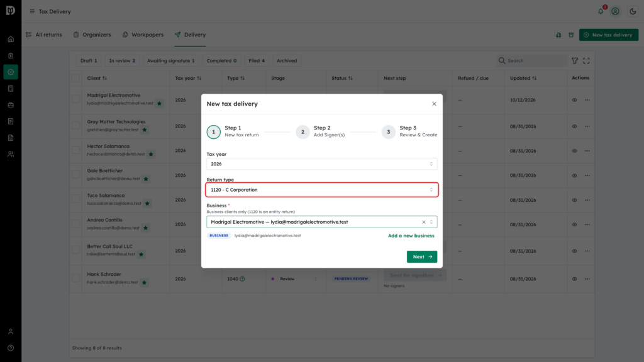Close the New tax delivery dialog
This screenshot has height=362, width=644.
point(434,104)
